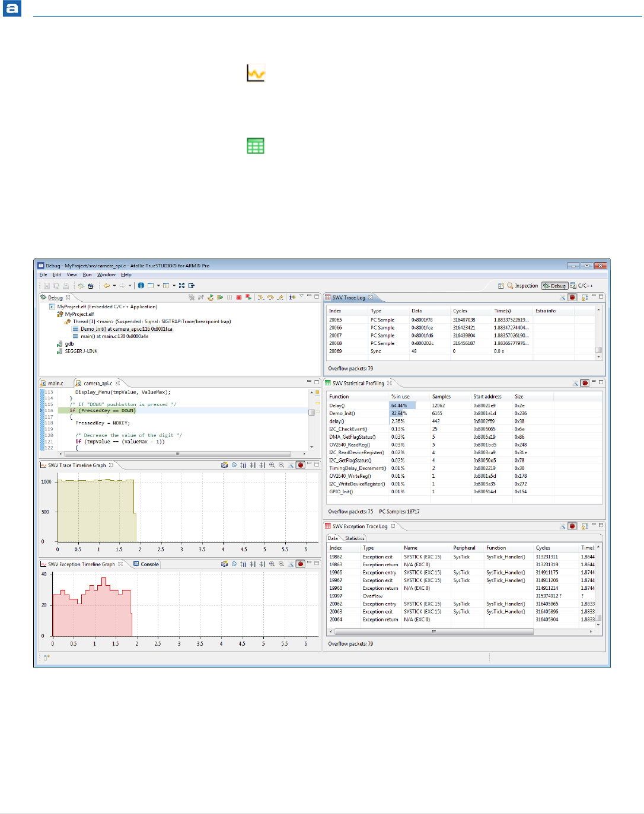Click the red Terminate icon in Debug view
644x814 pixels.
click(239, 297)
